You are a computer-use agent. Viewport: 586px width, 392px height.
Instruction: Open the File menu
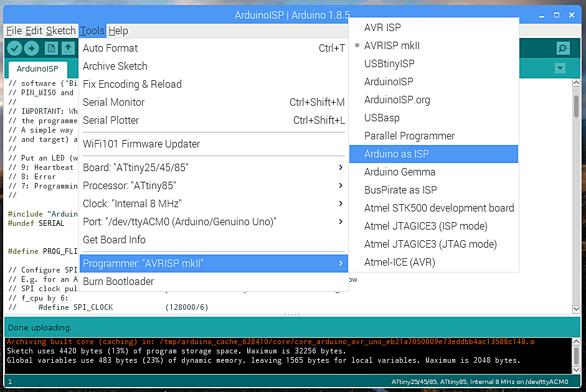pyautogui.click(x=14, y=30)
